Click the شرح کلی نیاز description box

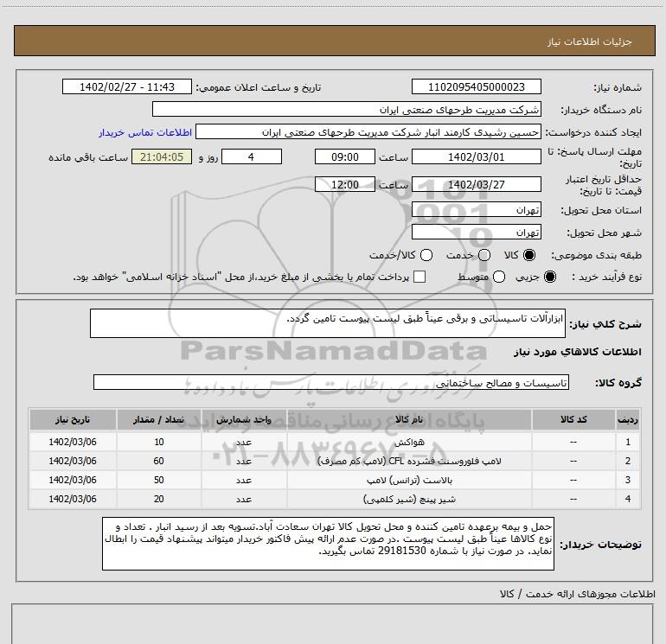click(328, 323)
